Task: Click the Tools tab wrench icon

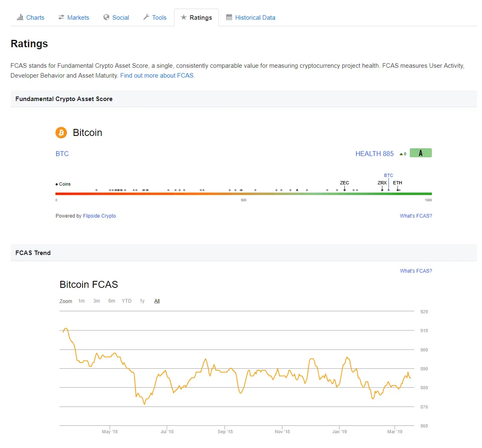Action: coord(146,17)
